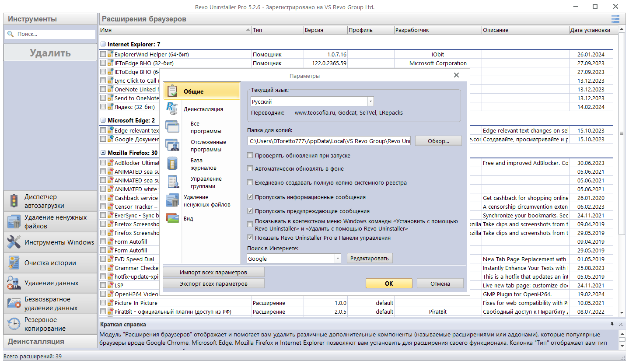Sort by the Тип column header

pos(278,30)
